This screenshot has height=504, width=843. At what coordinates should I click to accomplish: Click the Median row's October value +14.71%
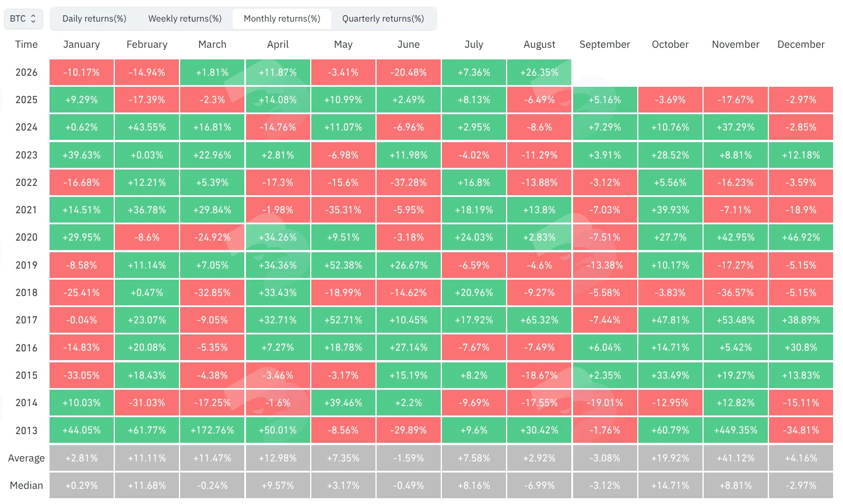(670, 485)
